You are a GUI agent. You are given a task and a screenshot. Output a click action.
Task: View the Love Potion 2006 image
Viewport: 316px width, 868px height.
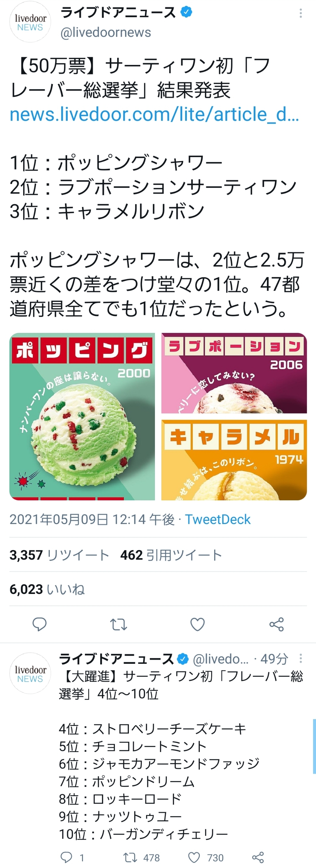point(234,373)
